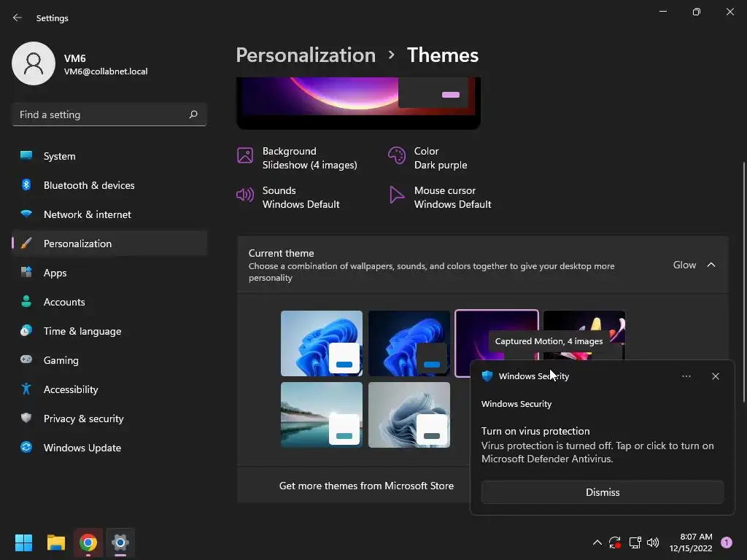The image size is (747, 560).
Task: Click the search magnifier icon
Action: coord(193,114)
